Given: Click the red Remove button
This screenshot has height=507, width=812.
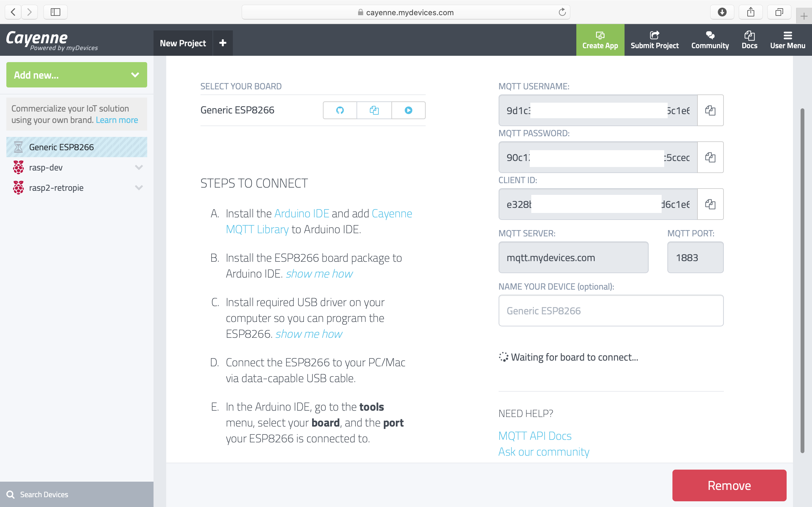Looking at the screenshot, I should pyautogui.click(x=729, y=485).
